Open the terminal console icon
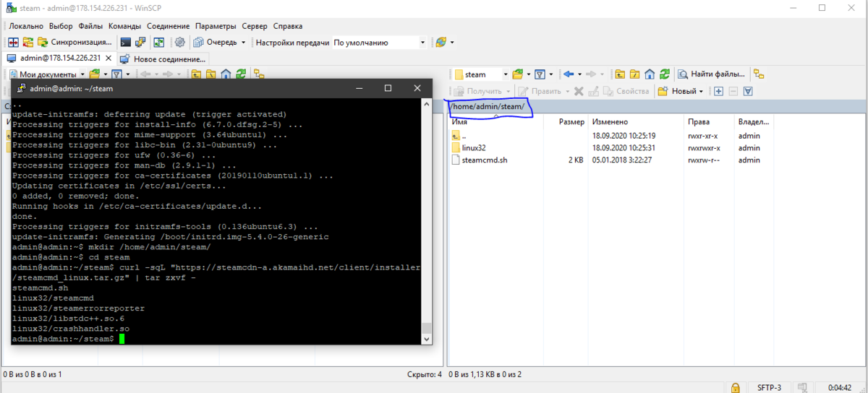 (126, 43)
